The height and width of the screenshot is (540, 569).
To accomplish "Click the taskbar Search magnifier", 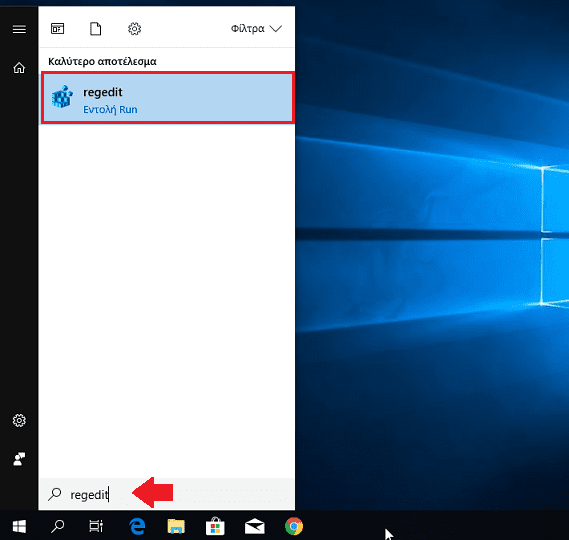I will (x=57, y=526).
